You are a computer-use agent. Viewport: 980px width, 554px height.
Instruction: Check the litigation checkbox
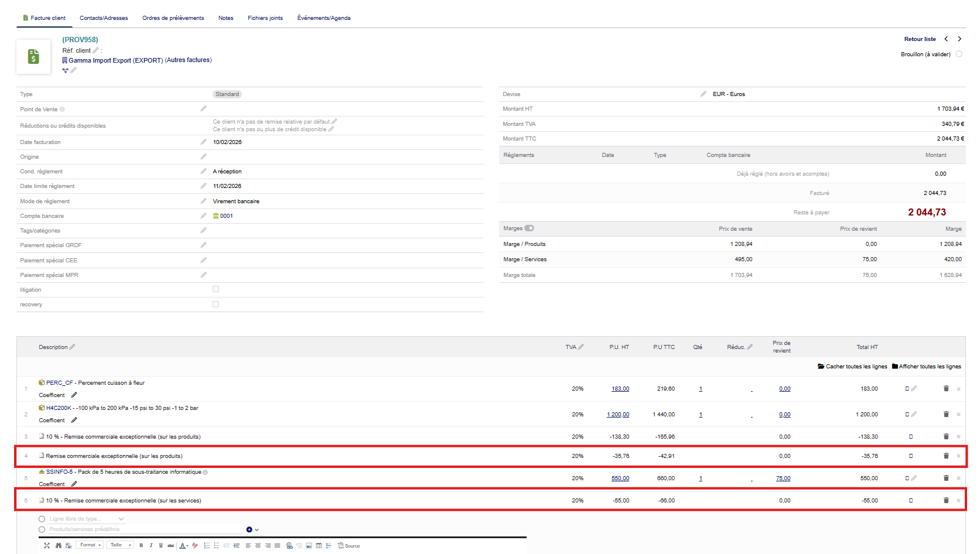point(216,289)
